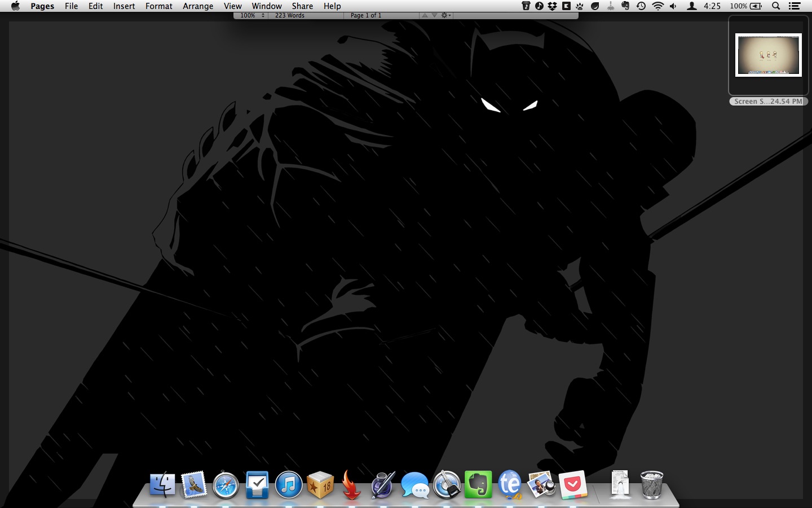
Task: Open Preview from the Dock
Action: click(541, 485)
